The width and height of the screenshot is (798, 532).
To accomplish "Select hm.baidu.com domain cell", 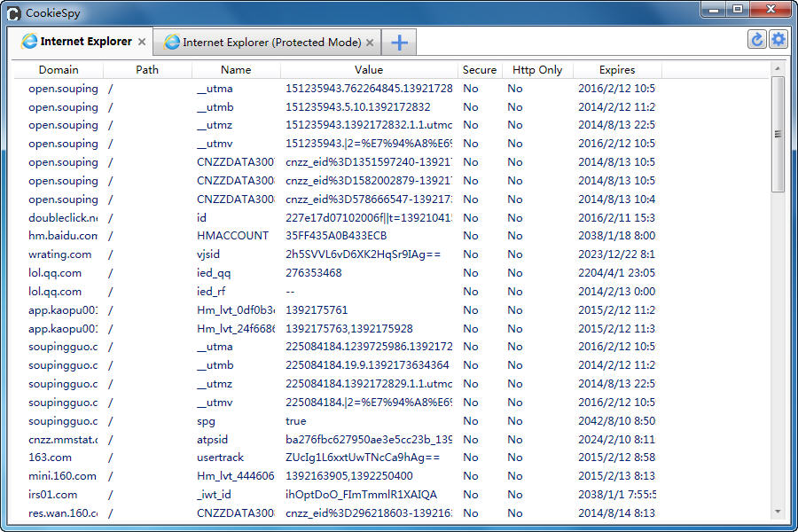I will click(x=63, y=236).
